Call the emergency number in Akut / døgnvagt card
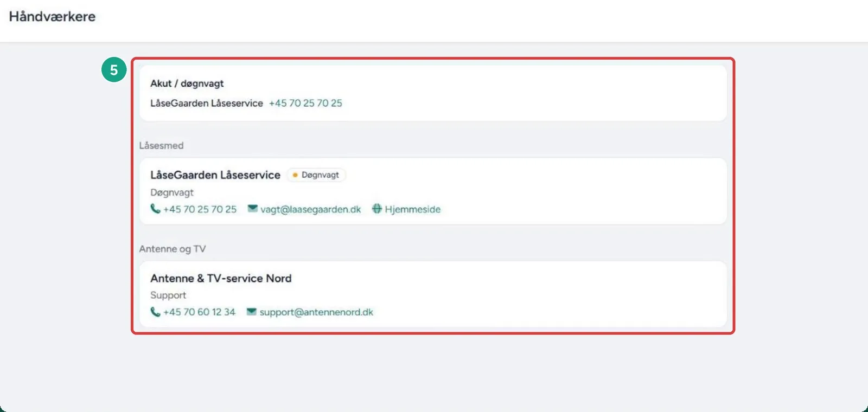The width and height of the screenshot is (868, 412). tap(305, 103)
